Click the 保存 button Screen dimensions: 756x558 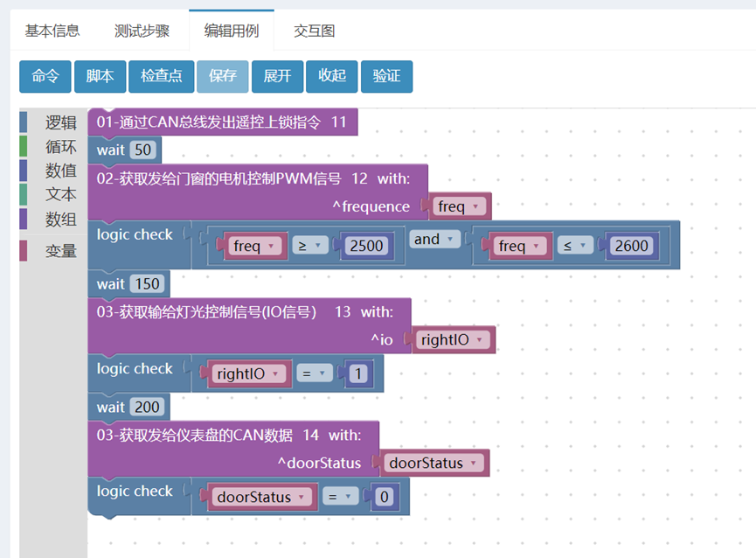(222, 76)
